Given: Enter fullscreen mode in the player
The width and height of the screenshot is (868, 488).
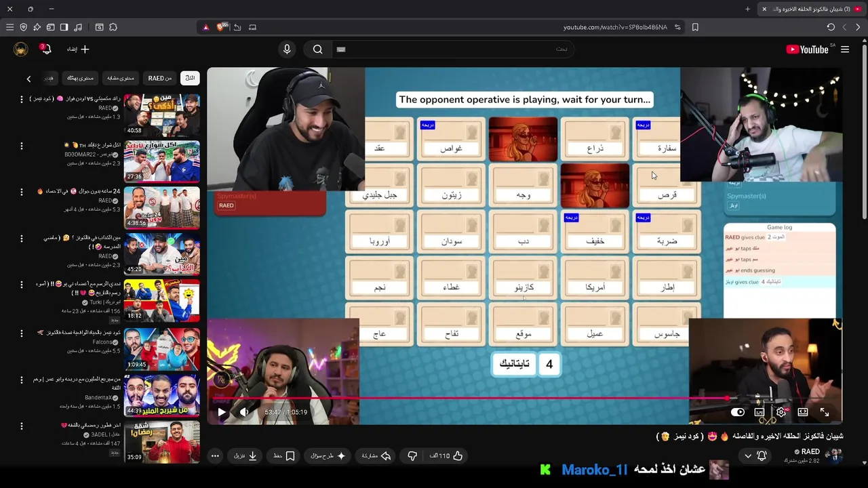Looking at the screenshot, I should [825, 412].
